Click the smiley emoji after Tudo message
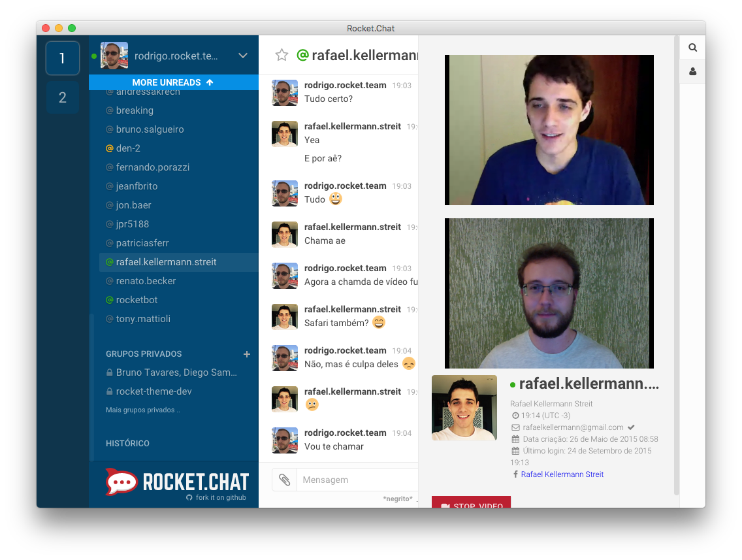The image size is (742, 560). click(336, 199)
